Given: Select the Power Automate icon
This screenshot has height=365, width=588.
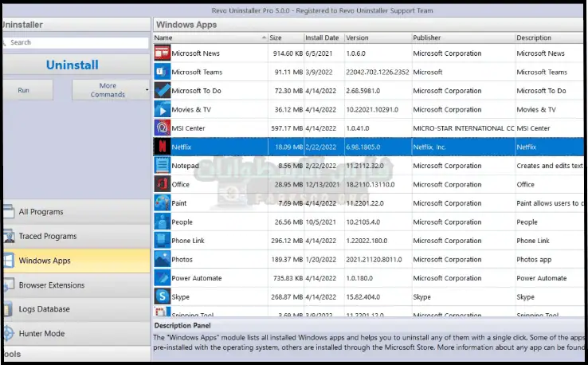Looking at the screenshot, I should pos(162,278).
